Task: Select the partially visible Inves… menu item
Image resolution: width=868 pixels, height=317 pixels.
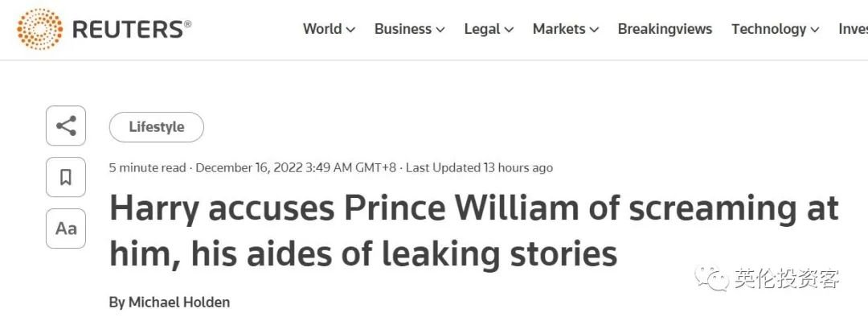Action: click(853, 29)
